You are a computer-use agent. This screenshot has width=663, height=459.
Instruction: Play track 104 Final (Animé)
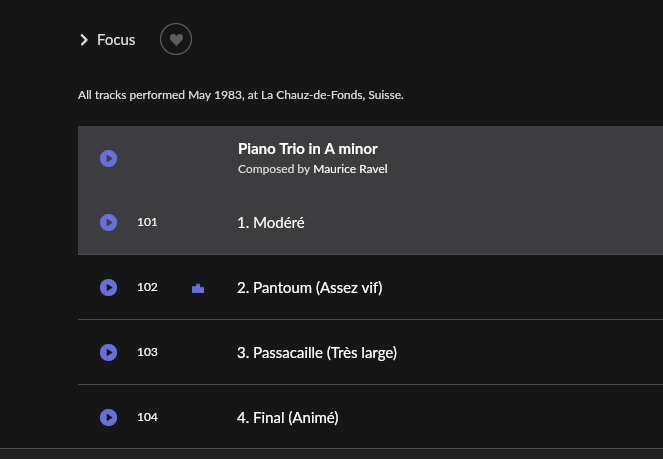click(x=108, y=418)
